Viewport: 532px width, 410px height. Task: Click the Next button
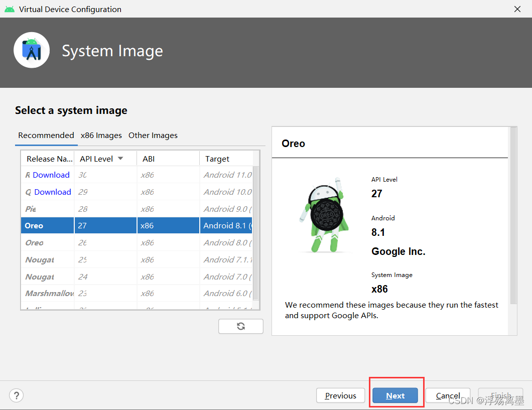395,395
